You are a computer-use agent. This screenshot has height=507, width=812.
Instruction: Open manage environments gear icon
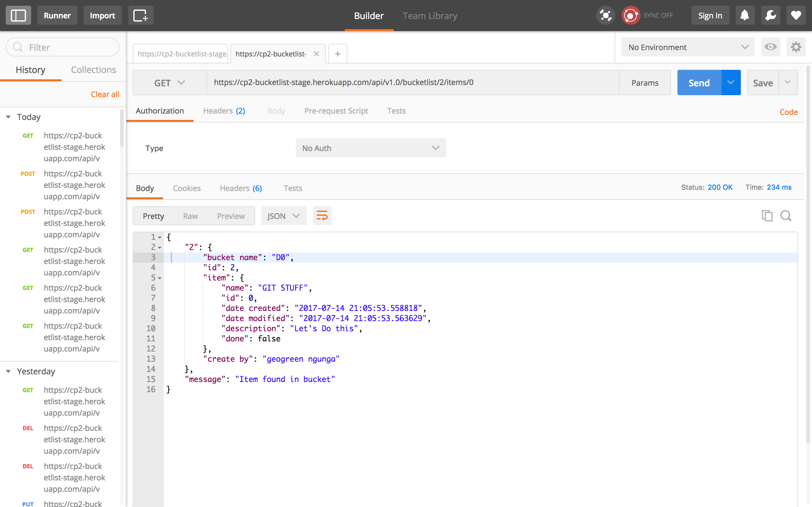tap(796, 47)
